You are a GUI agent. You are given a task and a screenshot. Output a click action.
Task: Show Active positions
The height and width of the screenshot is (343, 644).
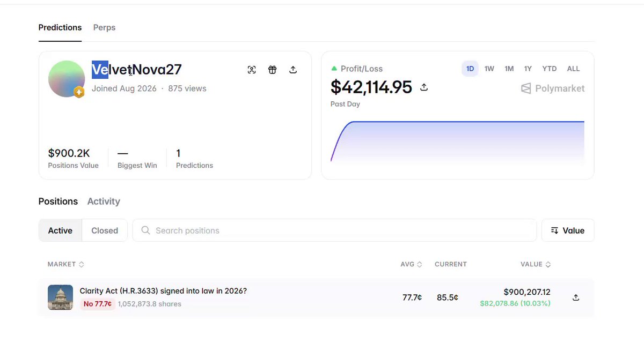tap(60, 230)
